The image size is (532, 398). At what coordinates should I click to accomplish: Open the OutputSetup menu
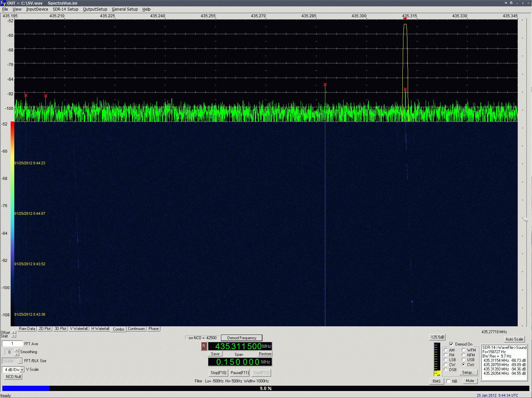click(95, 9)
